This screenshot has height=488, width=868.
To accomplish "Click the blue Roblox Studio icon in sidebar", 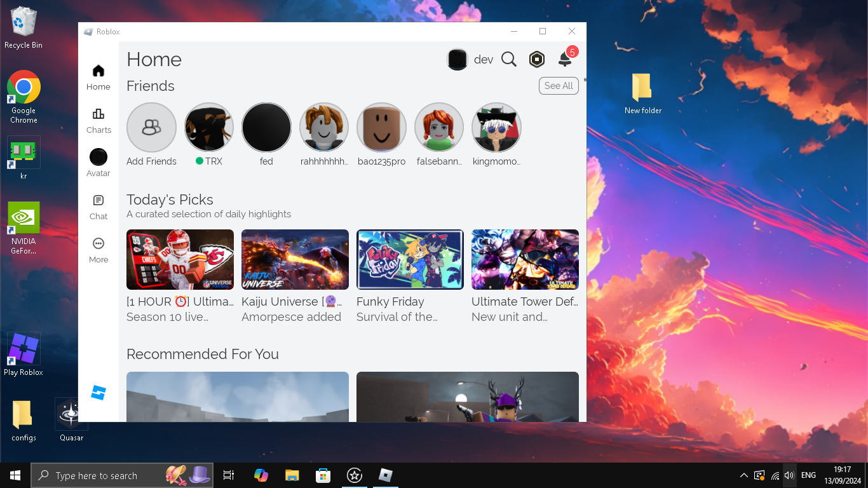I will (98, 393).
